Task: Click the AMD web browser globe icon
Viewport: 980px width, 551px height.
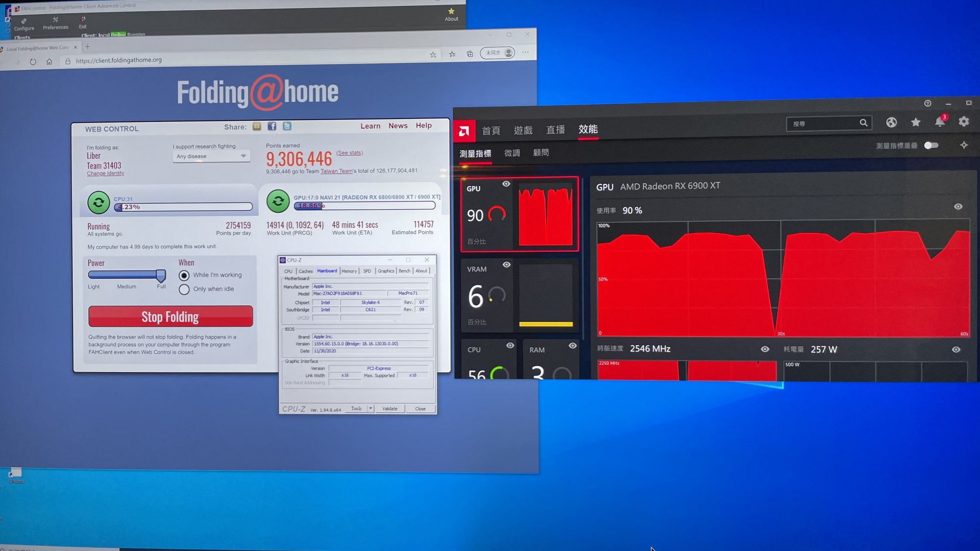Action: tap(891, 122)
